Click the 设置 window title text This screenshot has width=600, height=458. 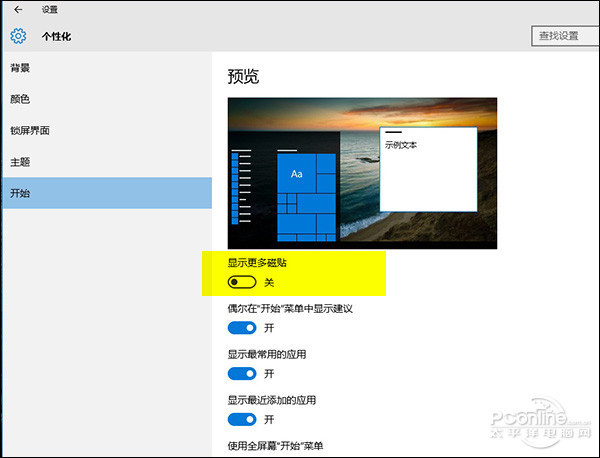coord(49,9)
